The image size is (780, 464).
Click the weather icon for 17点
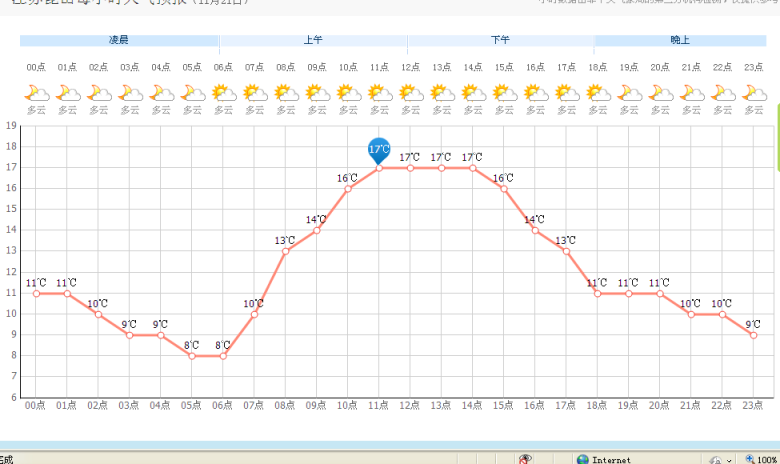pyautogui.click(x=566, y=93)
